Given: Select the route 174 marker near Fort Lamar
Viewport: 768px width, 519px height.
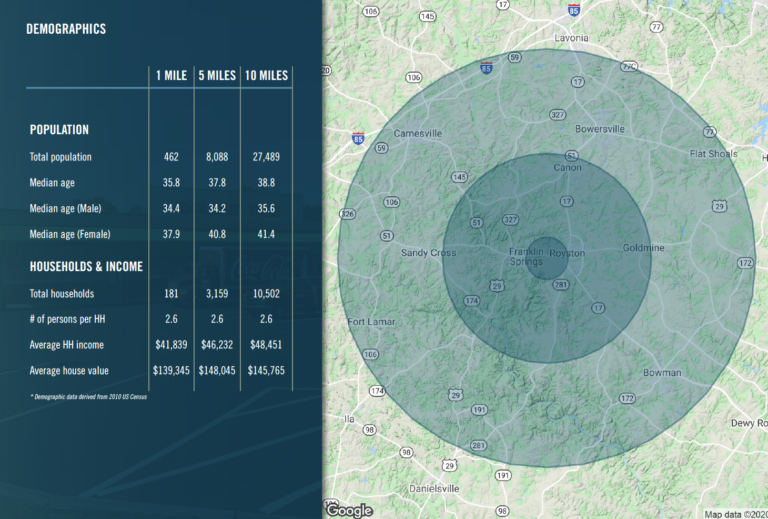Looking at the screenshot, I should click(376, 390).
